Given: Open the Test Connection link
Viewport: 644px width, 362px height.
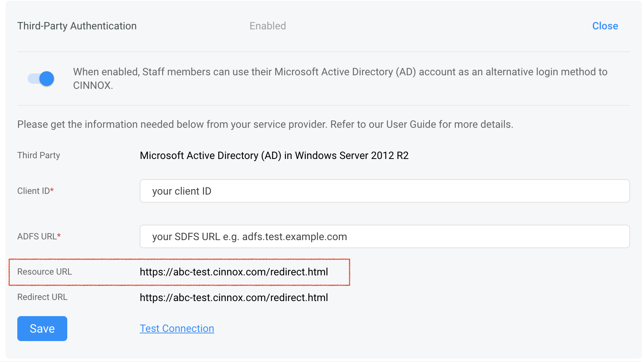Looking at the screenshot, I should coord(177,329).
